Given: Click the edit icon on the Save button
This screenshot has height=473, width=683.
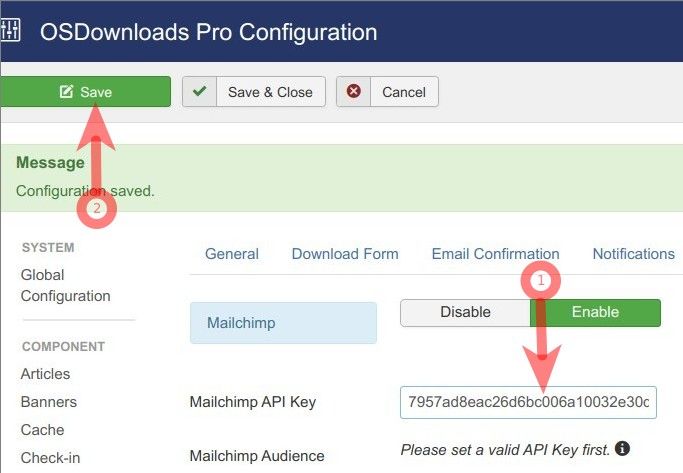Looking at the screenshot, I should pyautogui.click(x=67, y=92).
